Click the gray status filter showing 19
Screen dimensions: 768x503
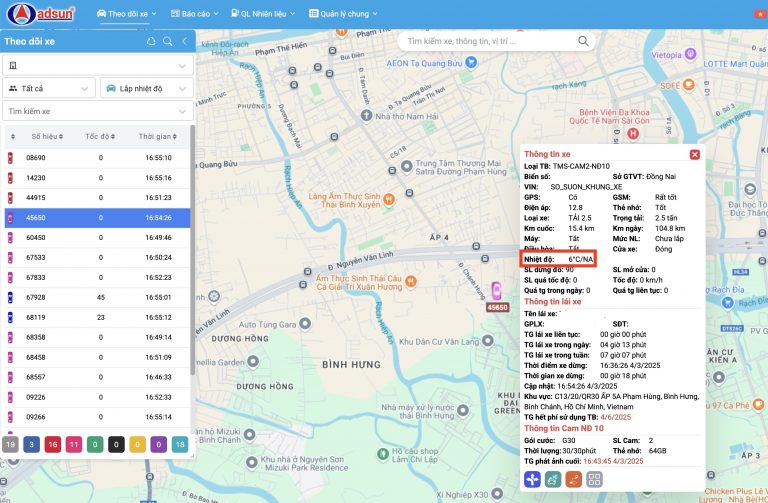(x=10, y=443)
